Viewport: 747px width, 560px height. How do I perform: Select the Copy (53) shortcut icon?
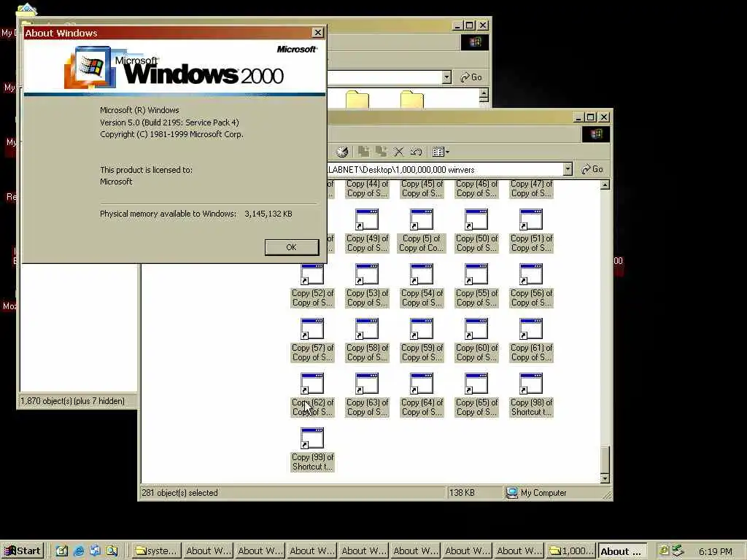coord(367,274)
